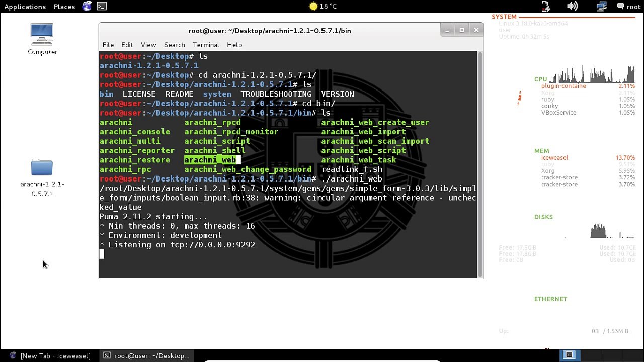This screenshot has width=644, height=362.
Task: Click arachni_web_create_user in the listing
Action: (x=375, y=122)
